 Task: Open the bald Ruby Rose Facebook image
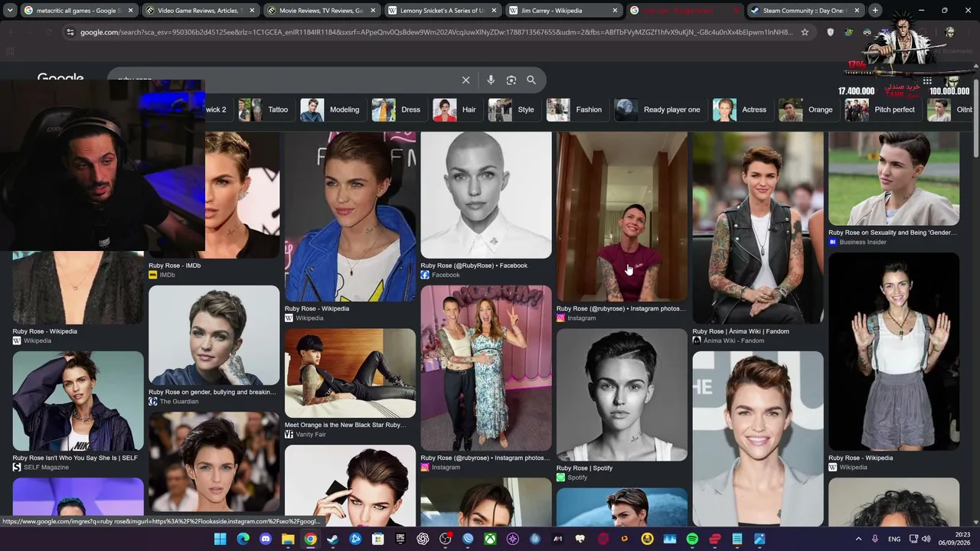pyautogui.click(x=485, y=195)
